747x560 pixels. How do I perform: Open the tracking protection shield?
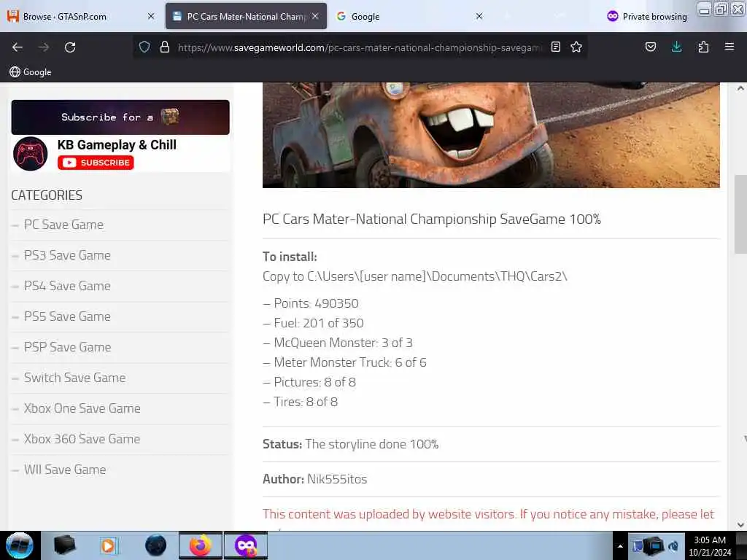(144, 47)
